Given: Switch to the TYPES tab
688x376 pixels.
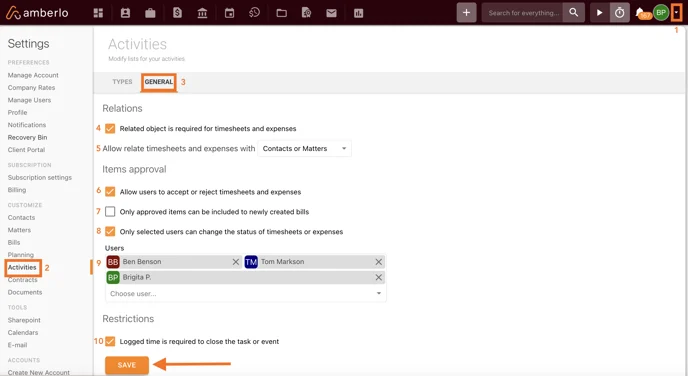Looking at the screenshot, I should (122, 82).
